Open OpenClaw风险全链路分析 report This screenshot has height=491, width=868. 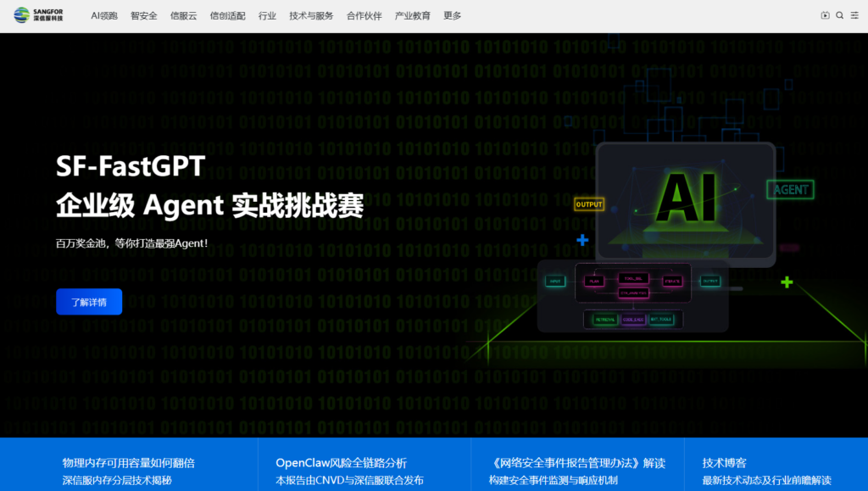[341, 463]
